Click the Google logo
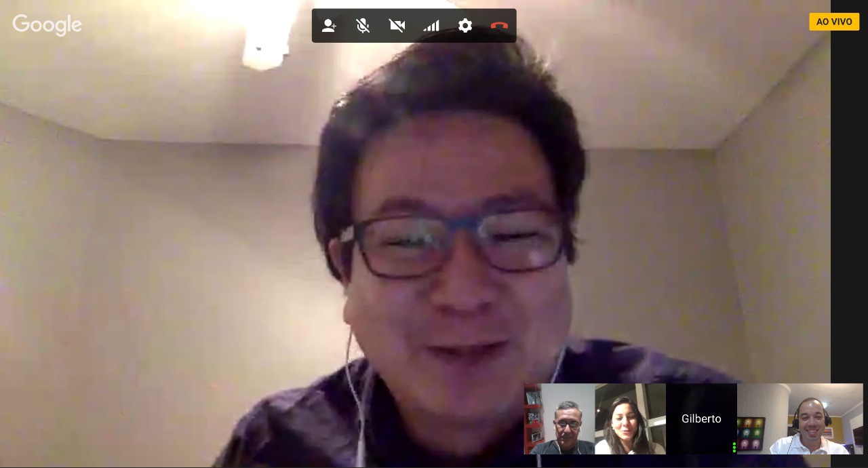Viewport: 868px width, 468px height. tap(47, 24)
